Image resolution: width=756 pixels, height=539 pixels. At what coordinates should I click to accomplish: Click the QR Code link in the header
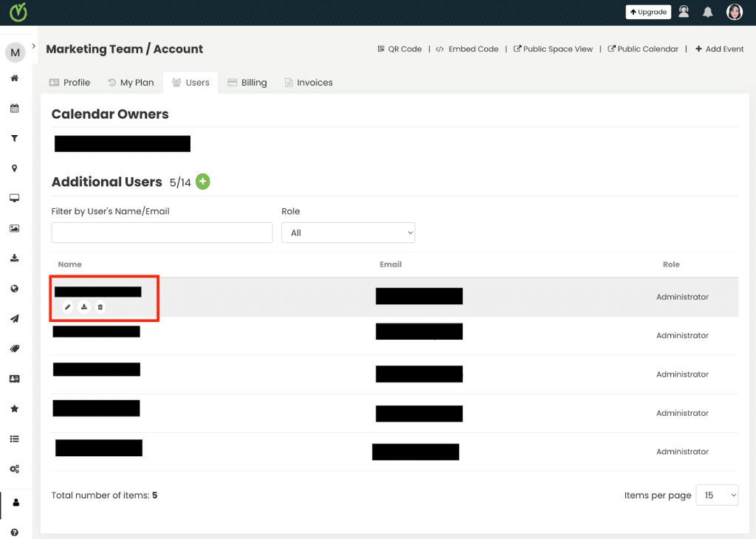click(399, 49)
